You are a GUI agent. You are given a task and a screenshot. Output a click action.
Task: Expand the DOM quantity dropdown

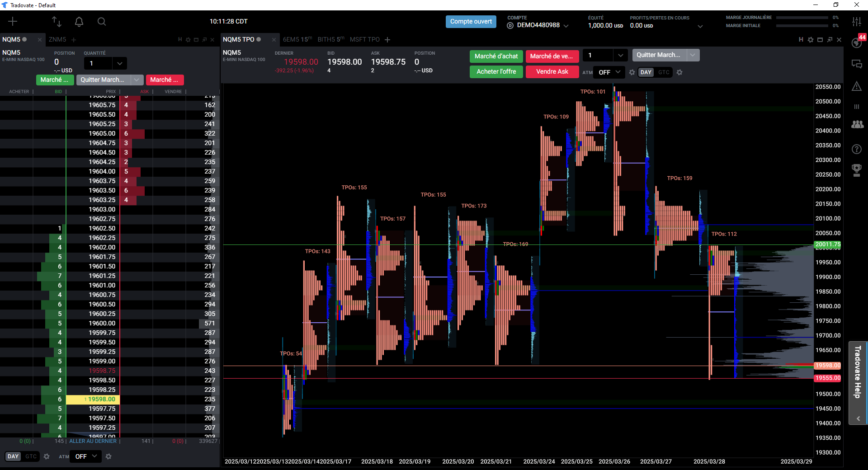(x=120, y=63)
